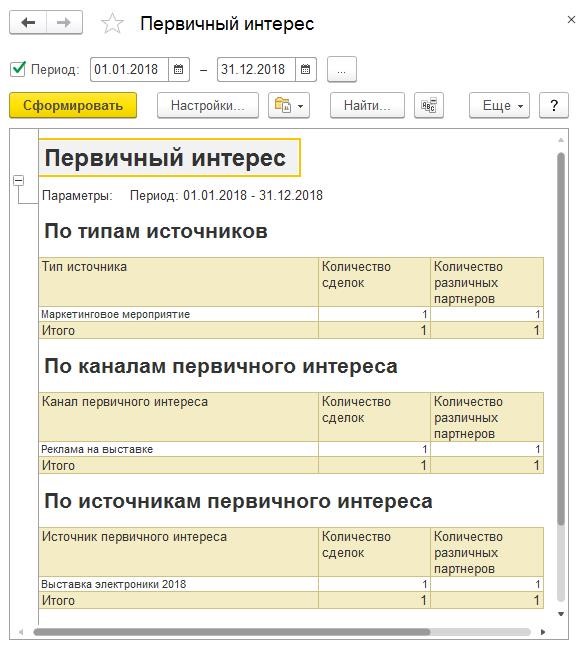Open help with the question mark button

554,105
